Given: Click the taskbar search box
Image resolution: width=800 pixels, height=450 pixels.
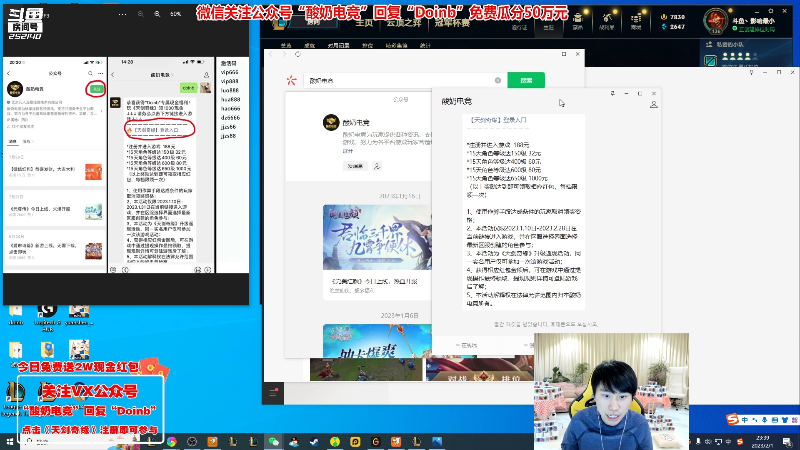Looking at the screenshot, I should coord(82,442).
